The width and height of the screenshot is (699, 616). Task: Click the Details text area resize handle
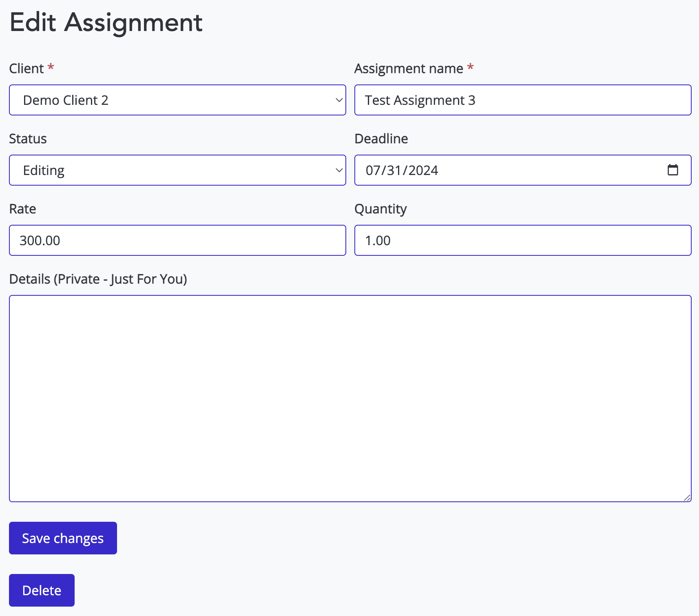[x=687, y=498]
